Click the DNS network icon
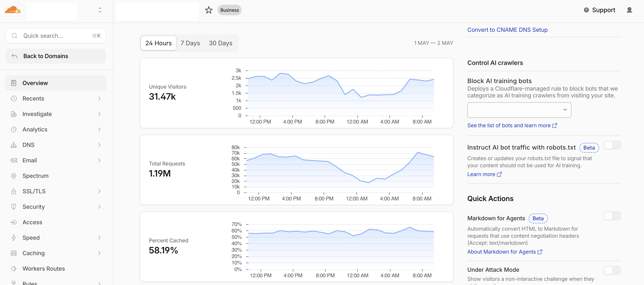 point(14,145)
